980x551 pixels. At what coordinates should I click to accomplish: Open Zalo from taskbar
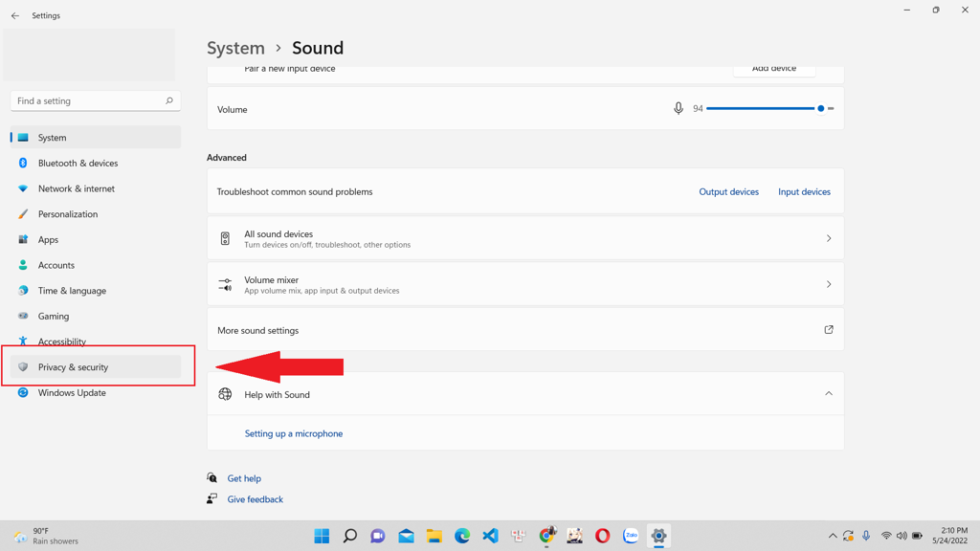pyautogui.click(x=631, y=536)
